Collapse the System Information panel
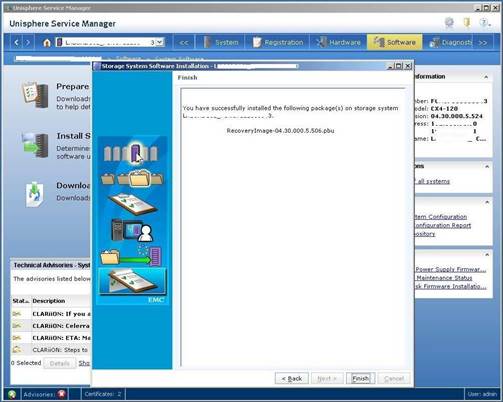 (486, 77)
